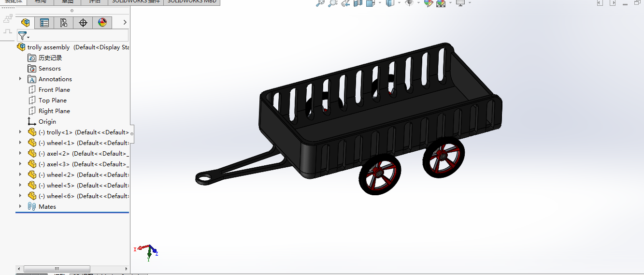Select the Annotations folder
This screenshot has height=275, width=644.
point(50,79)
